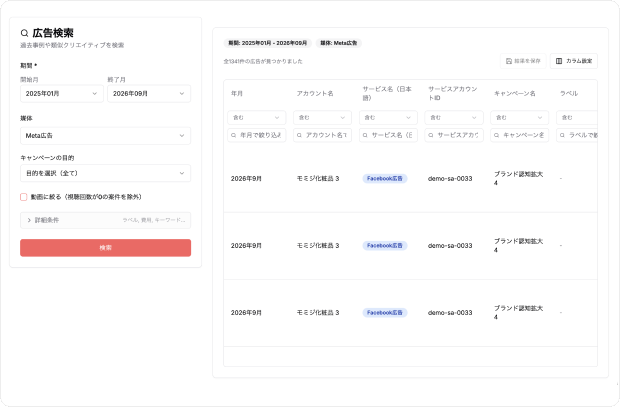Click the 媒体: Meta広告 filter chip
This screenshot has width=620, height=407.
[339, 43]
